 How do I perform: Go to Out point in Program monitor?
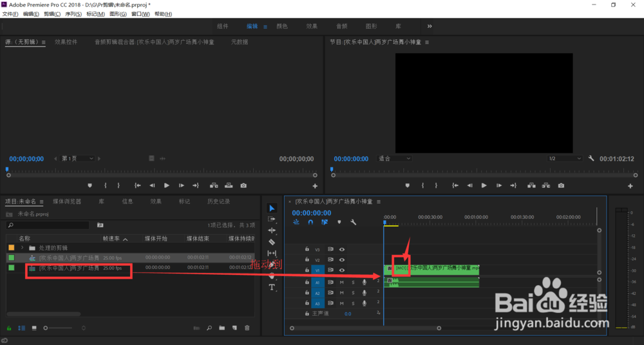tap(513, 185)
